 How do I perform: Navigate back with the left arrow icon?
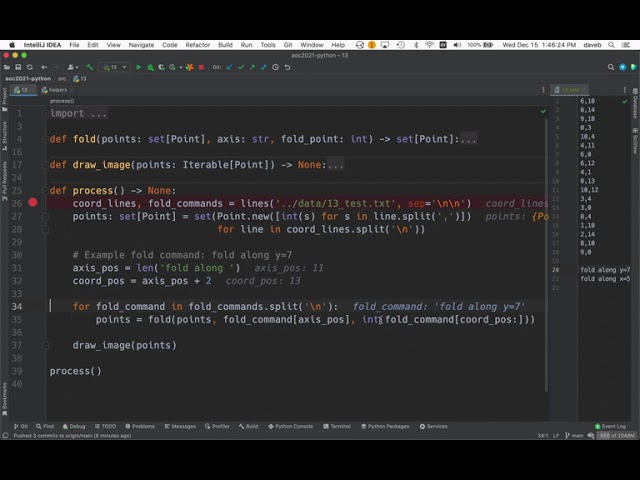[x=44, y=67]
